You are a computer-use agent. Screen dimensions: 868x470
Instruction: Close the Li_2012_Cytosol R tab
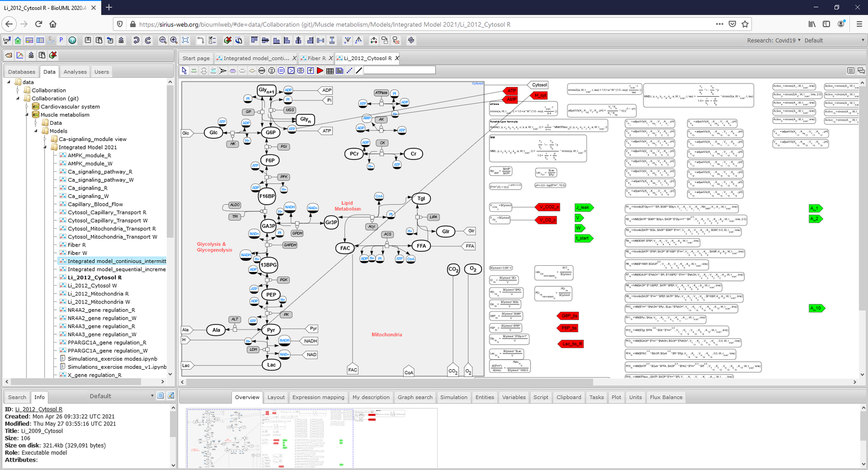pyautogui.click(x=397, y=58)
